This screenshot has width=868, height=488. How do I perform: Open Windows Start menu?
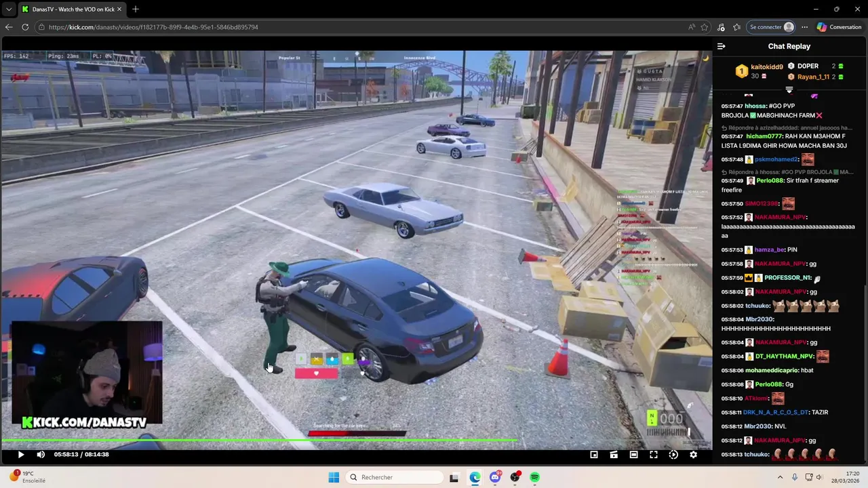coord(334,477)
